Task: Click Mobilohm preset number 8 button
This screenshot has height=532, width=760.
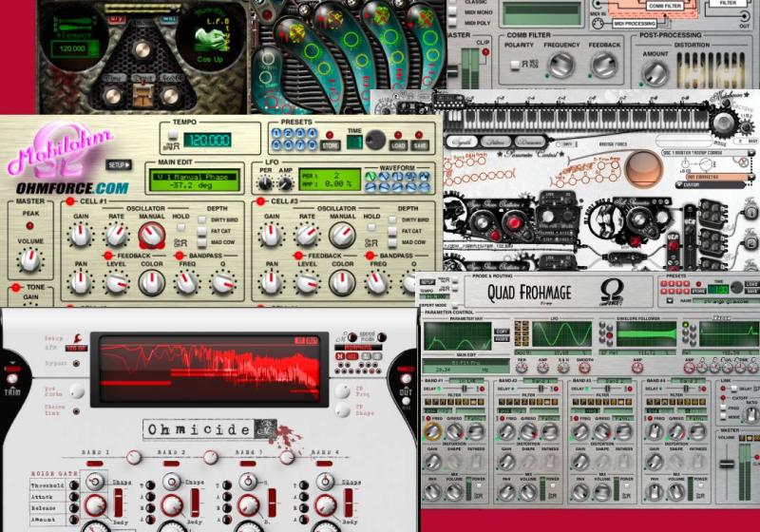Action: point(312,144)
